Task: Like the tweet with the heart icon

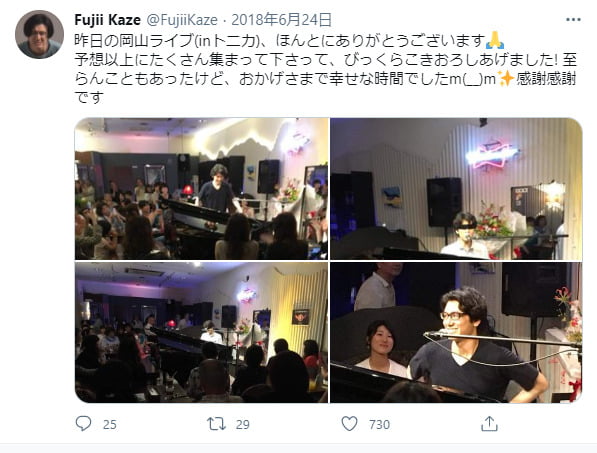Action: coord(349,424)
